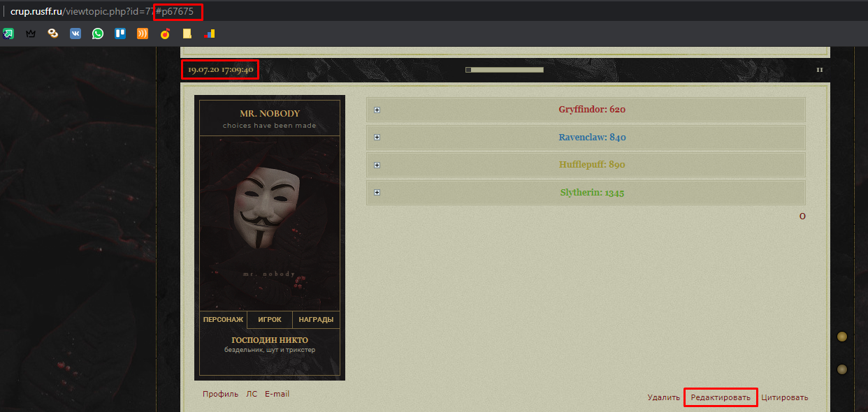The image size is (868, 412).
Task: Open the VK bookmark
Action: (75, 33)
